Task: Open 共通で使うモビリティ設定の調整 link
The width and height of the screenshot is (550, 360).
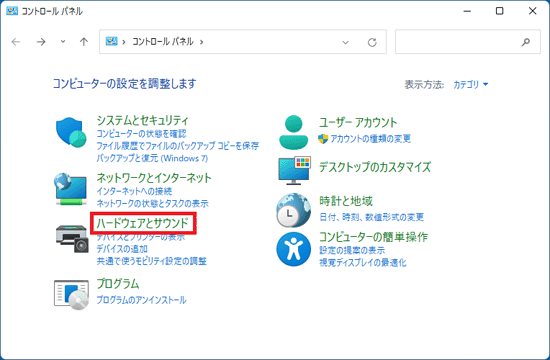Action: click(152, 261)
